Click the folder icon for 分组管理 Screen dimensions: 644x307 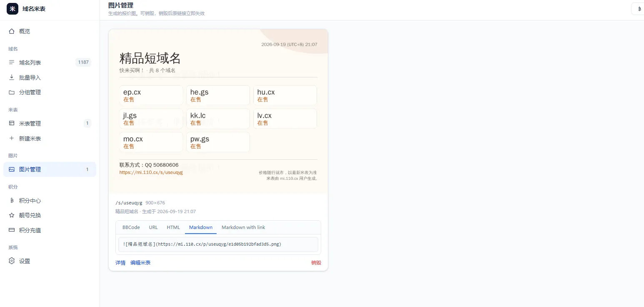pos(12,92)
